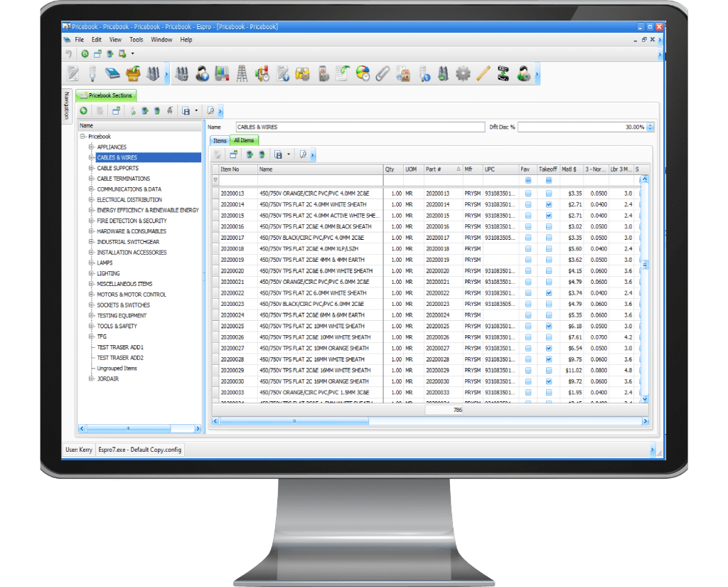Screen dimensions: 728x587
Task: Open the Tools menu
Action: (136, 40)
